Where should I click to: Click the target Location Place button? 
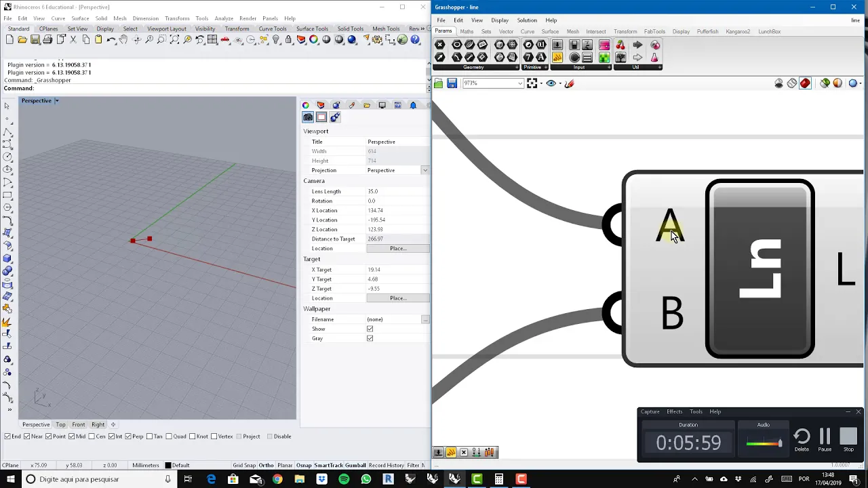398,298
